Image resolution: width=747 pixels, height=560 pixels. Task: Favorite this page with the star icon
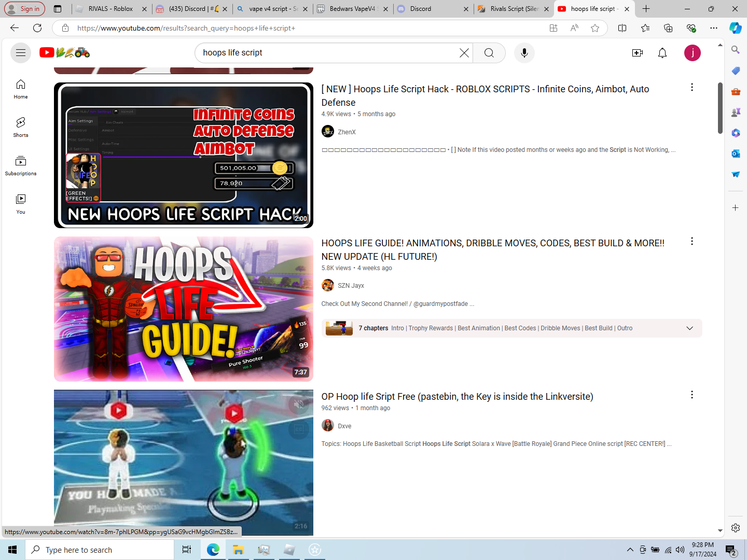tap(595, 28)
